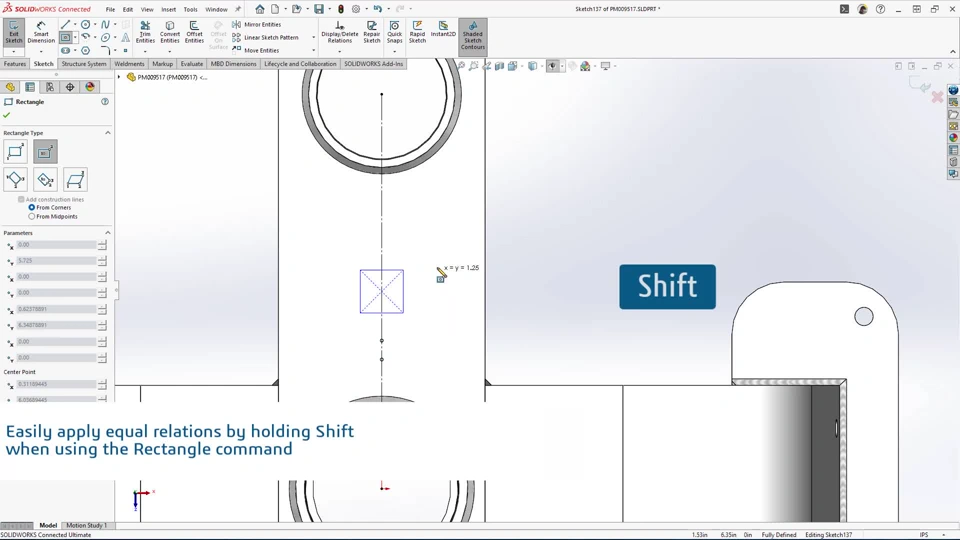Collapse the Parameters section
The image size is (960, 540).
pyautogui.click(x=108, y=233)
